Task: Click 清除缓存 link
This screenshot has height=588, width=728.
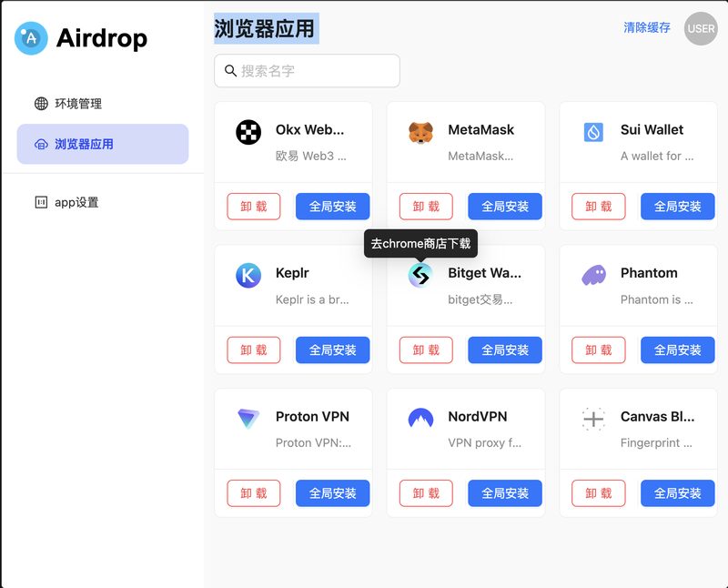Action: pyautogui.click(x=647, y=28)
